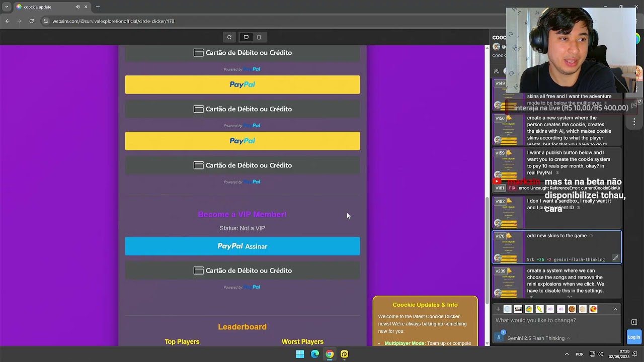Open the network icon in system tray
The width and height of the screenshot is (644, 362).
(x=592, y=354)
